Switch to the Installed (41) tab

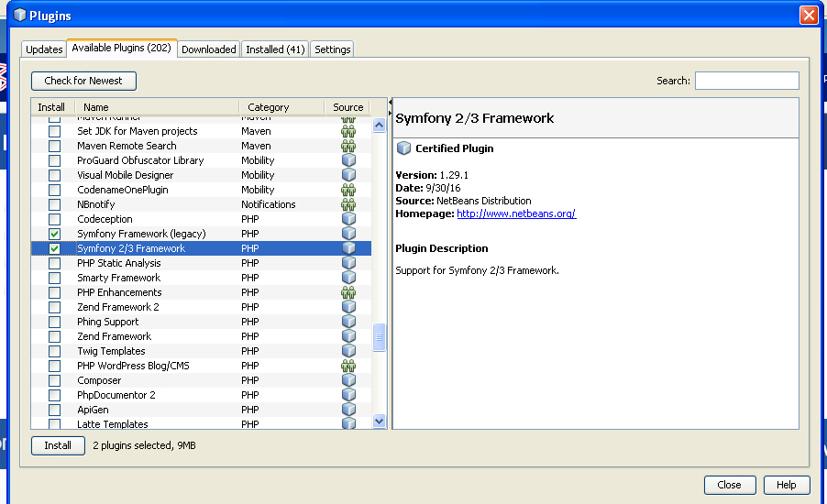(x=275, y=49)
